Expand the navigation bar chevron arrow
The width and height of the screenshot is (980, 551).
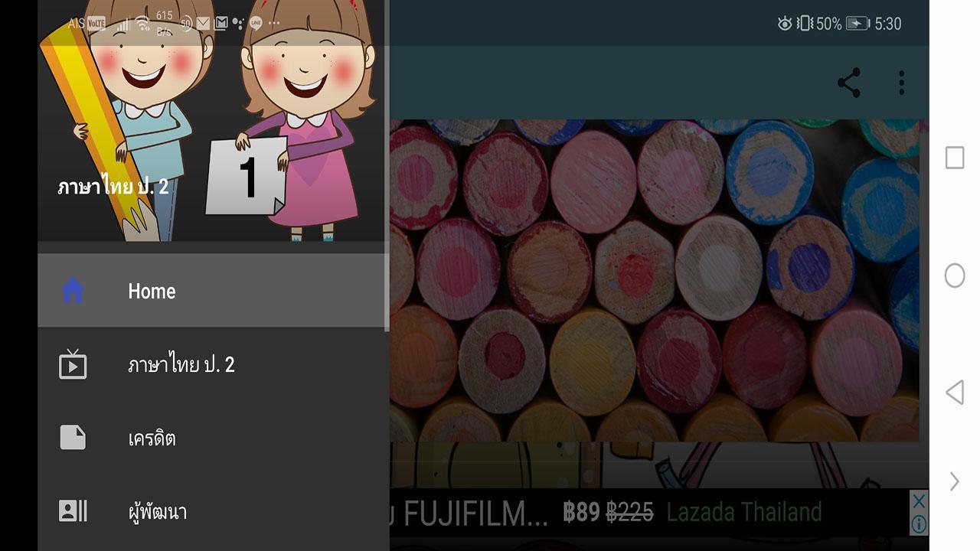955,481
